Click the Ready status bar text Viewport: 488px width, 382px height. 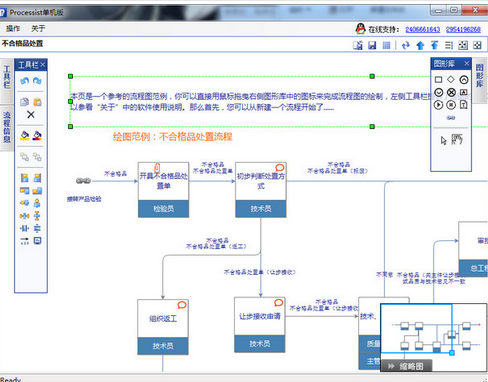pos(11,379)
